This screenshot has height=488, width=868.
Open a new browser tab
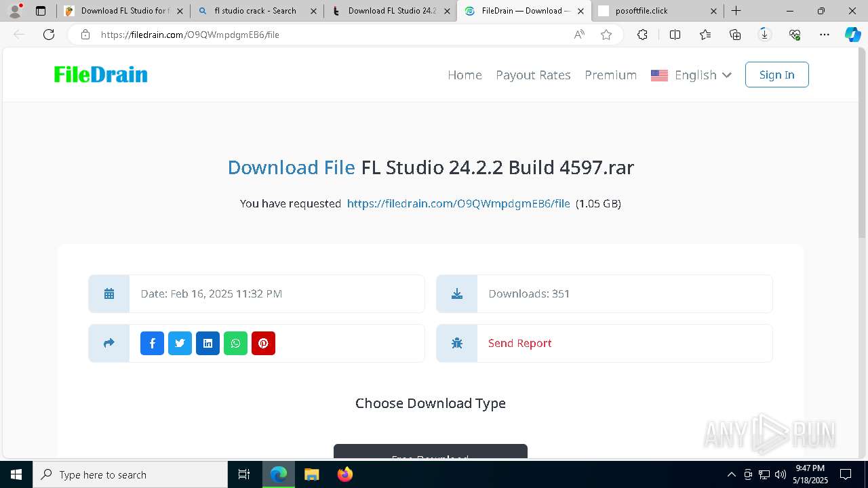coord(736,11)
